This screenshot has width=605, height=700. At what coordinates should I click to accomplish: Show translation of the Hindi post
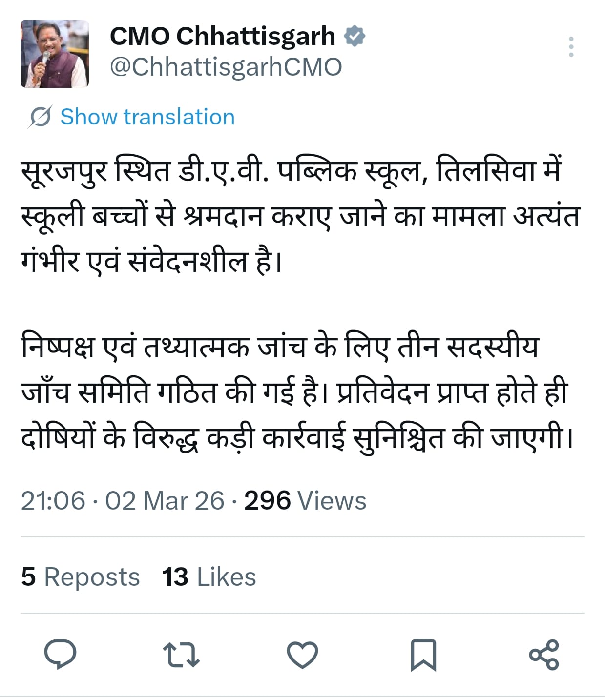147,117
